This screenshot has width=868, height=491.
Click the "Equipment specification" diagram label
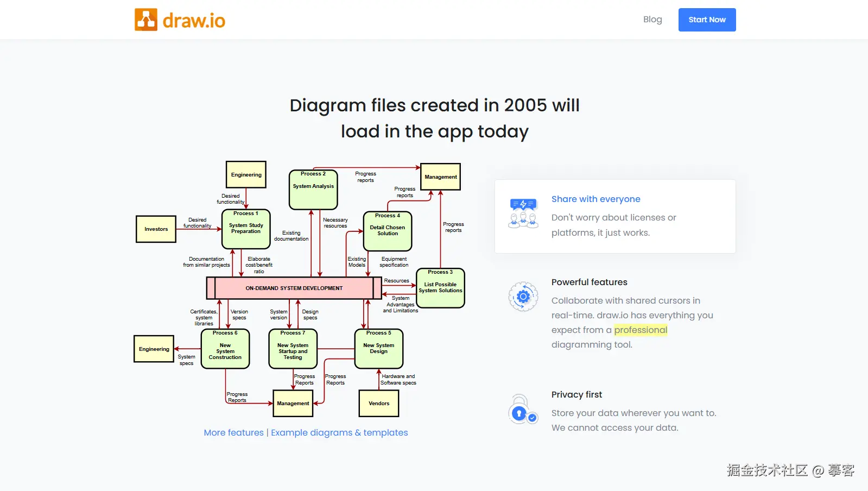[394, 262]
